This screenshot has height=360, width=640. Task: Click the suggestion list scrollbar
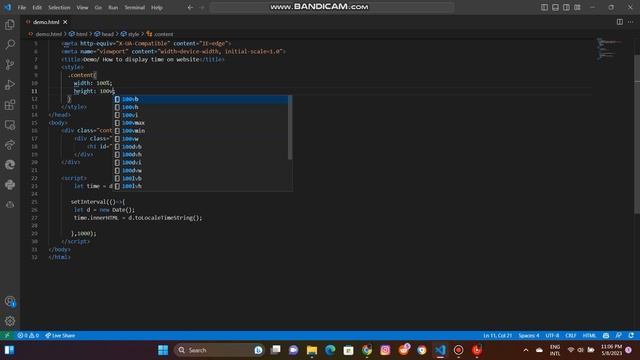tap(290, 127)
